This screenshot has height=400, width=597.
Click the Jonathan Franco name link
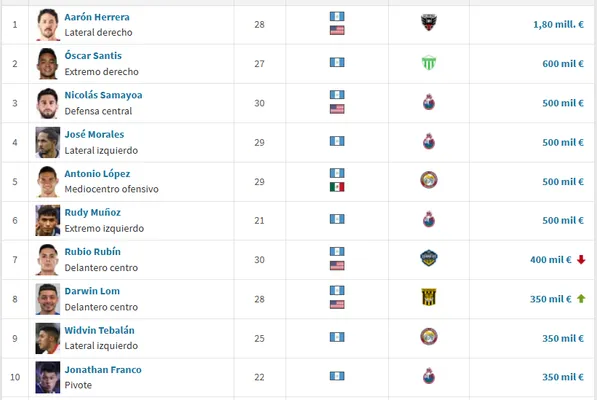(x=103, y=370)
